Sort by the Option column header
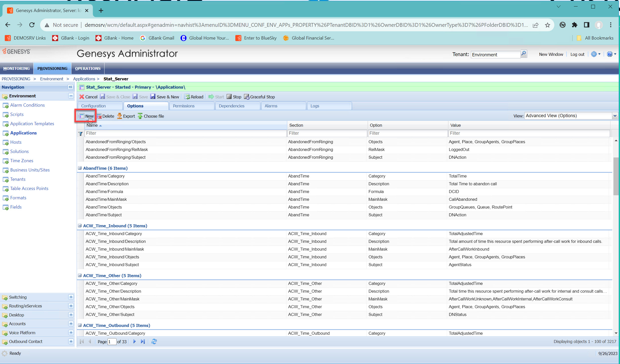Screen dimensions: 620x364 coord(407,125)
